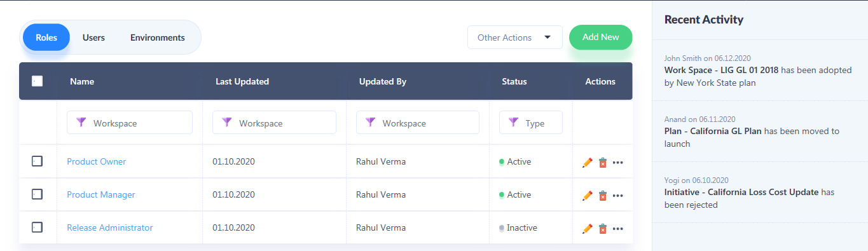Check the Product Manager row checkbox
Image resolution: width=868 pixels, height=251 pixels.
point(37,194)
